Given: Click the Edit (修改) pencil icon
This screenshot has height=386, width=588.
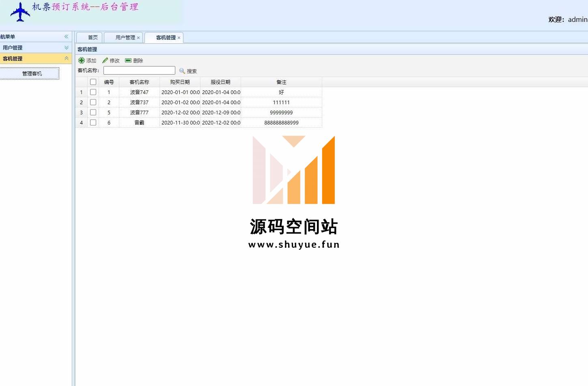Looking at the screenshot, I should tap(105, 60).
